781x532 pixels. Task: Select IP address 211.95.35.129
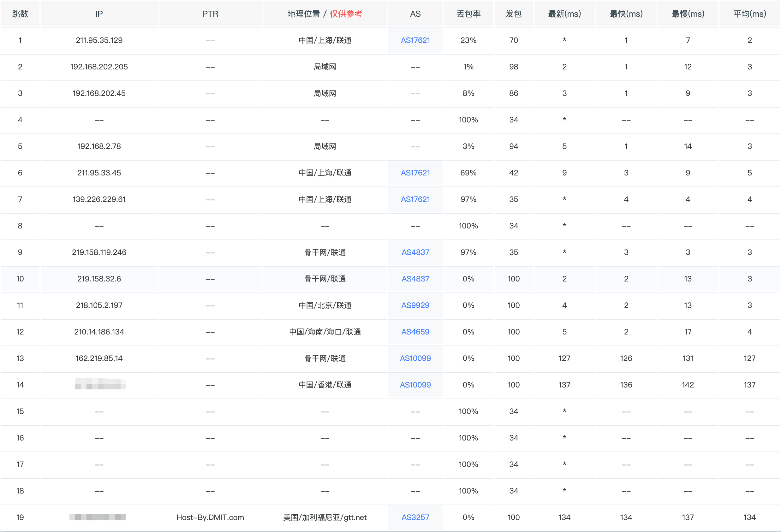pyautogui.click(x=99, y=40)
